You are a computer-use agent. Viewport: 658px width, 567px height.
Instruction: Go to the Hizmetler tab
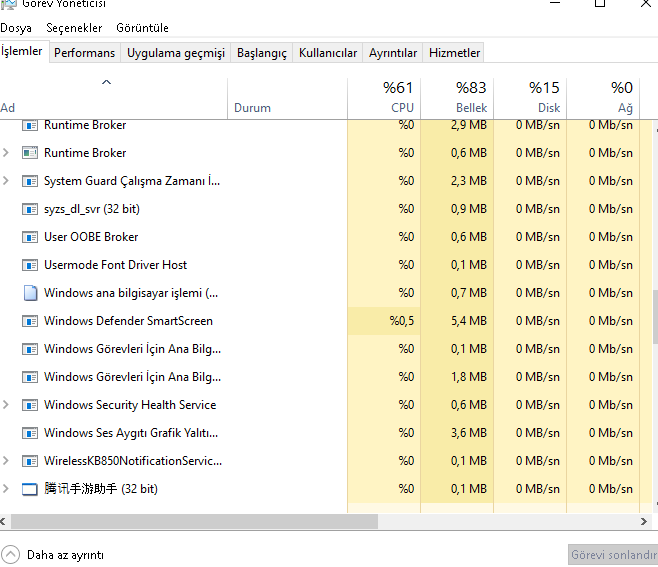(x=454, y=53)
